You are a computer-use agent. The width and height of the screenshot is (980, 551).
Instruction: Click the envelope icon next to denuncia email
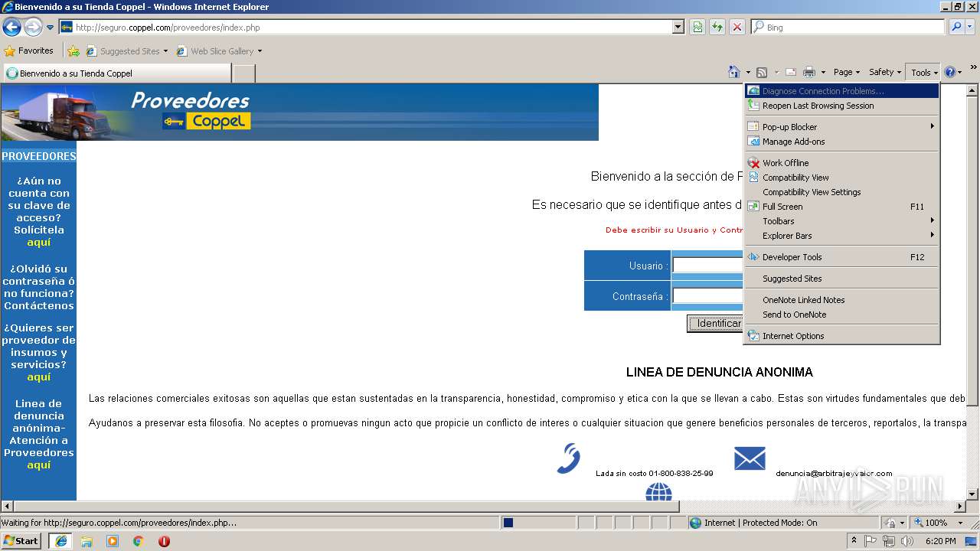(x=750, y=458)
